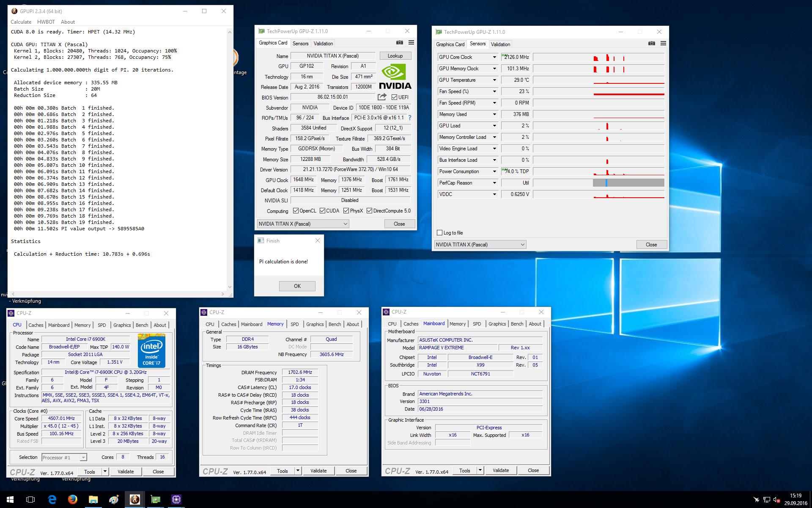
Task: Click the camera icon in GPU-Z Sensors window
Action: click(x=652, y=43)
